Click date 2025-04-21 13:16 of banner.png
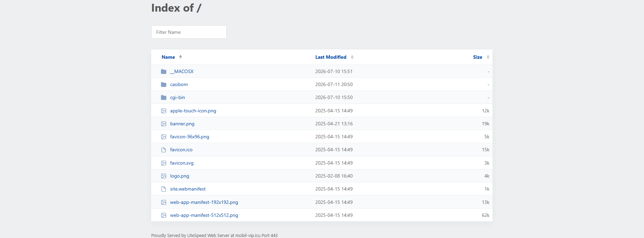Screen dimensions: 644x238 tap(334, 124)
